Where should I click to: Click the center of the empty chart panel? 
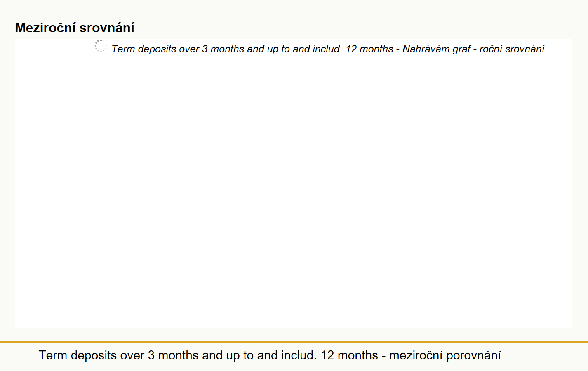294,183
